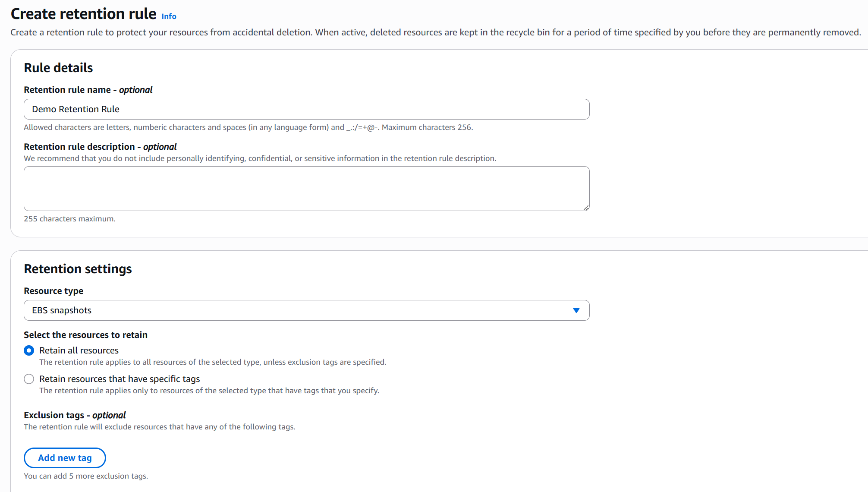Click the "Resource type" field label

(x=53, y=291)
